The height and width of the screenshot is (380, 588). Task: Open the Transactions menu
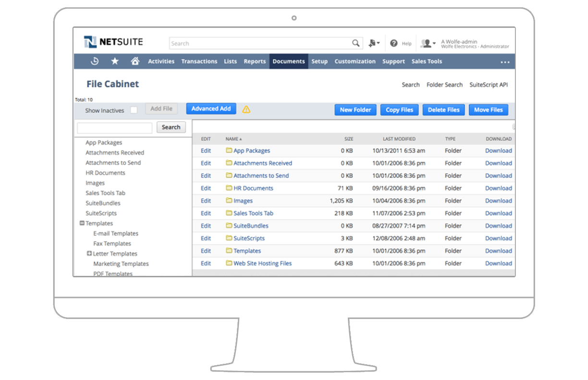[199, 61]
